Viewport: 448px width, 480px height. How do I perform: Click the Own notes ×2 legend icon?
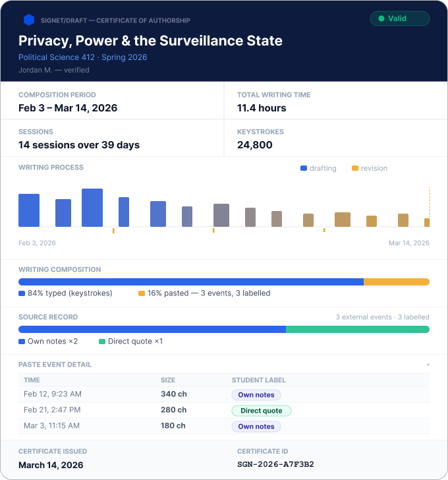[21, 342]
